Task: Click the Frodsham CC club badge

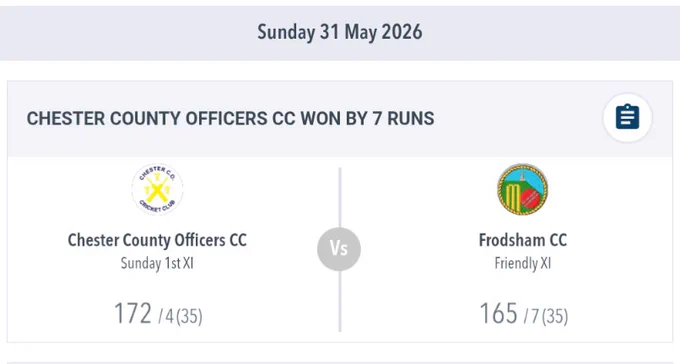Action: [x=523, y=189]
